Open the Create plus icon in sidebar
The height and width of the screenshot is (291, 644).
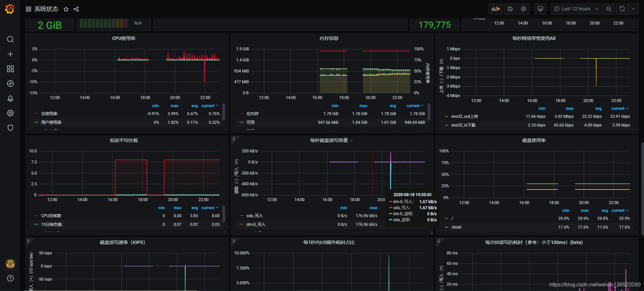pos(10,54)
